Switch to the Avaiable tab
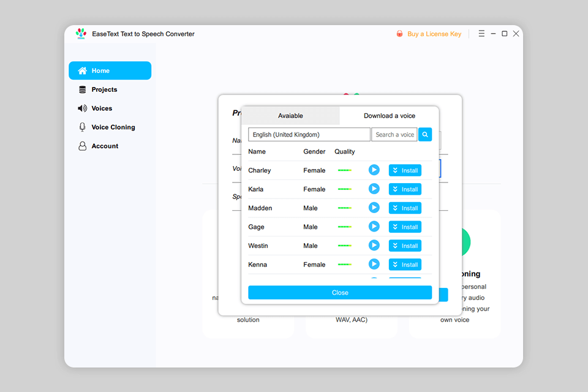Image resolution: width=588 pixels, height=392 pixels. pyautogui.click(x=290, y=116)
